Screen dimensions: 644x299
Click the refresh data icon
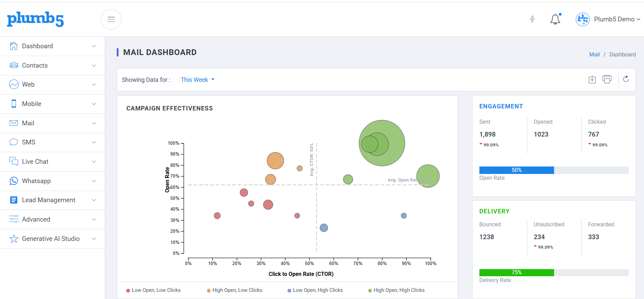click(626, 79)
